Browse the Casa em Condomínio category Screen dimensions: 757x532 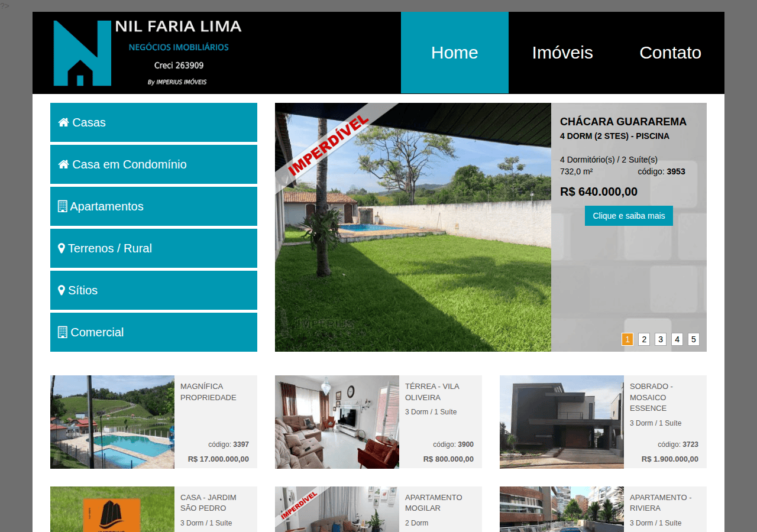154,164
